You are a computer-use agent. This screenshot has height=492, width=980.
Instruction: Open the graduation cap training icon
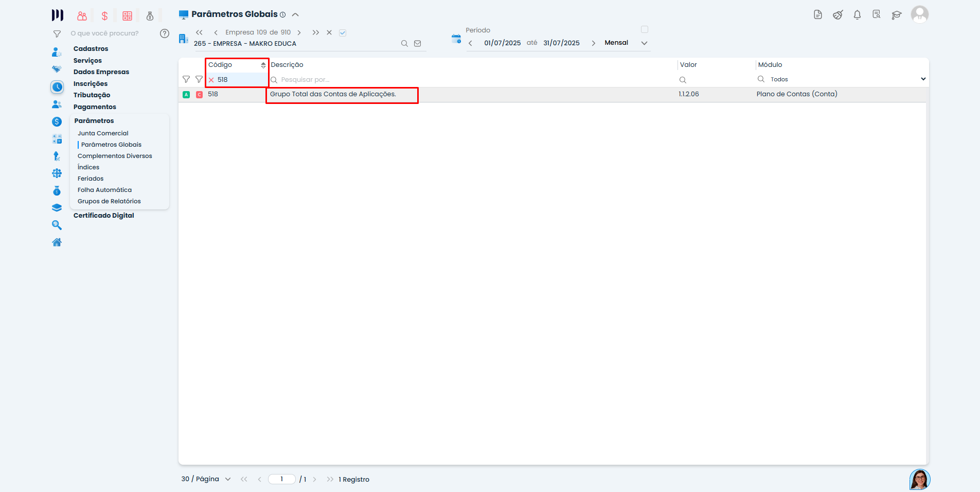[897, 15]
